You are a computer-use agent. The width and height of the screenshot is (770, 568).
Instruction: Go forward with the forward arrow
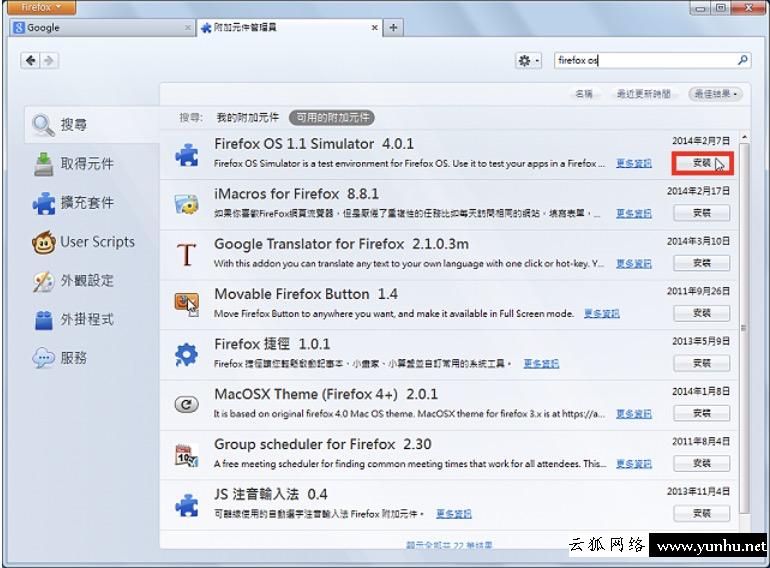49,60
